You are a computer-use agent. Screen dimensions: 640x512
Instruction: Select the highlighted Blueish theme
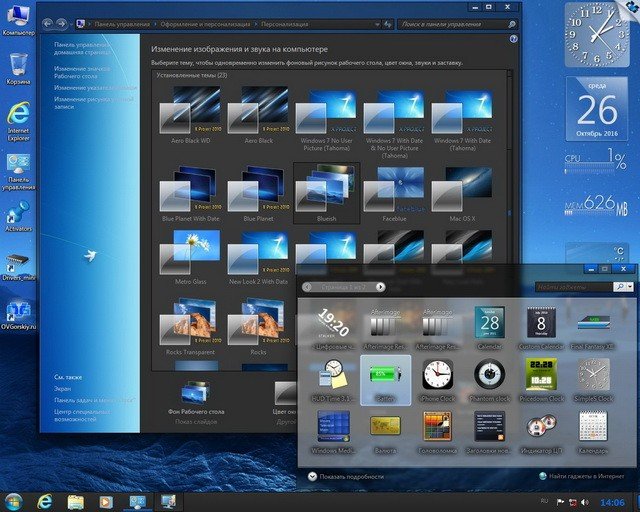coord(327,193)
